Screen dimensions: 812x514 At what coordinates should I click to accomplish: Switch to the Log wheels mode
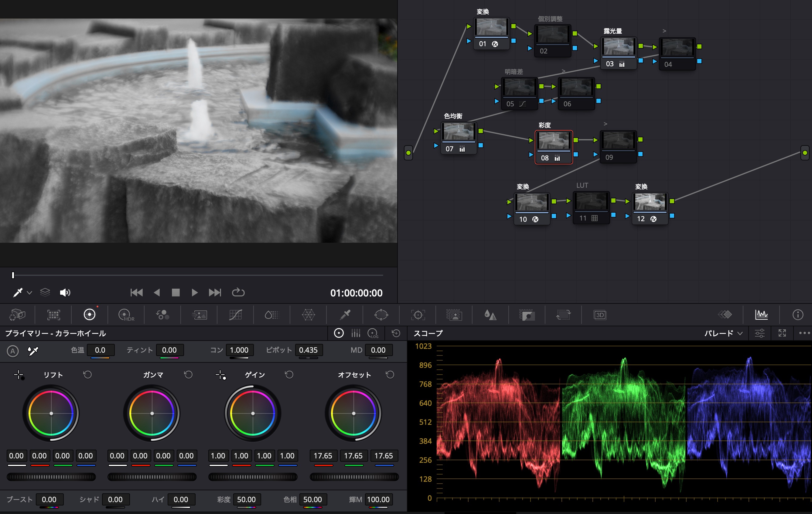coord(373,334)
